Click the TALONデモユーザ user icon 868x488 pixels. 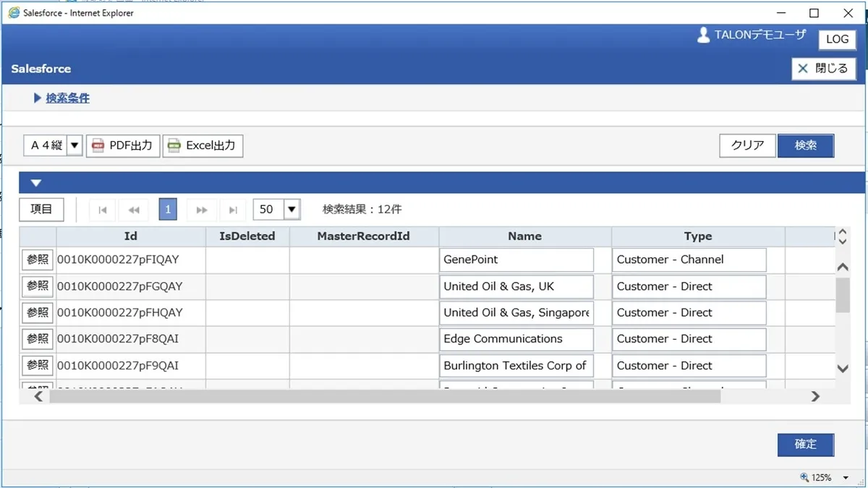coord(703,35)
